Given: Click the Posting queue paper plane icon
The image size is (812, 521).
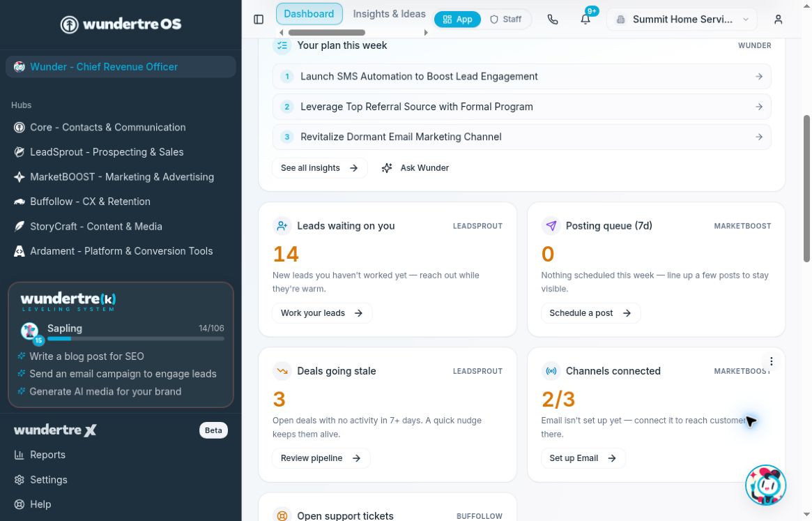Looking at the screenshot, I should click(x=551, y=226).
